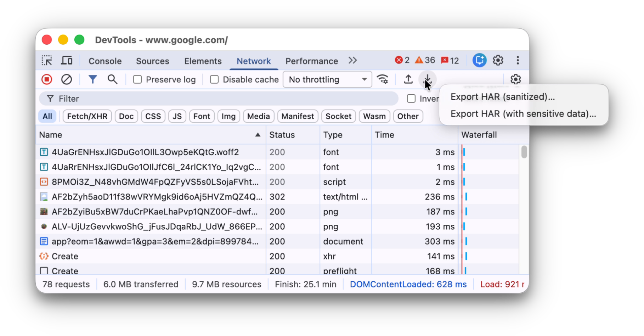Filter by Font type

pos(202,116)
